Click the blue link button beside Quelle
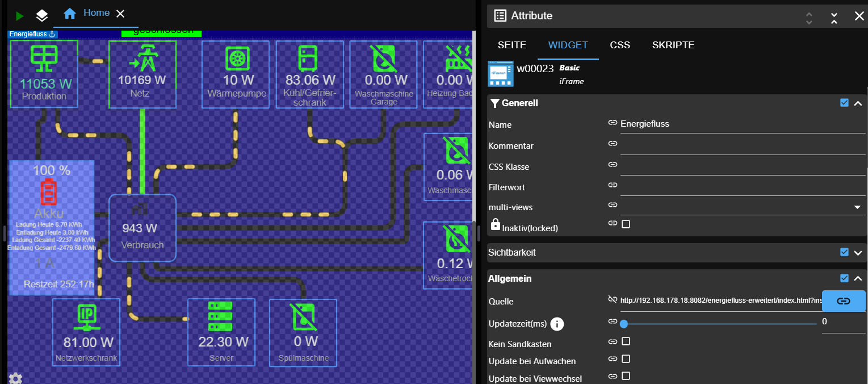868x384 pixels. click(844, 300)
